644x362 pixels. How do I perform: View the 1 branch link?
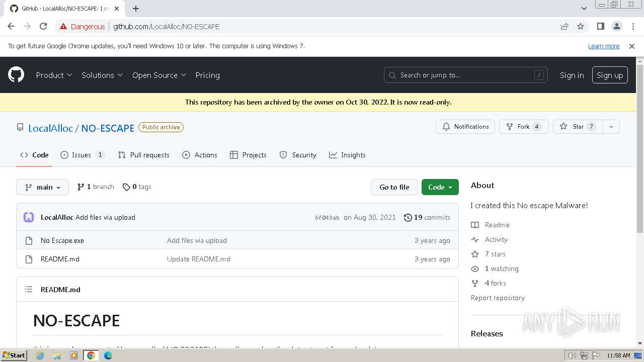(x=96, y=187)
